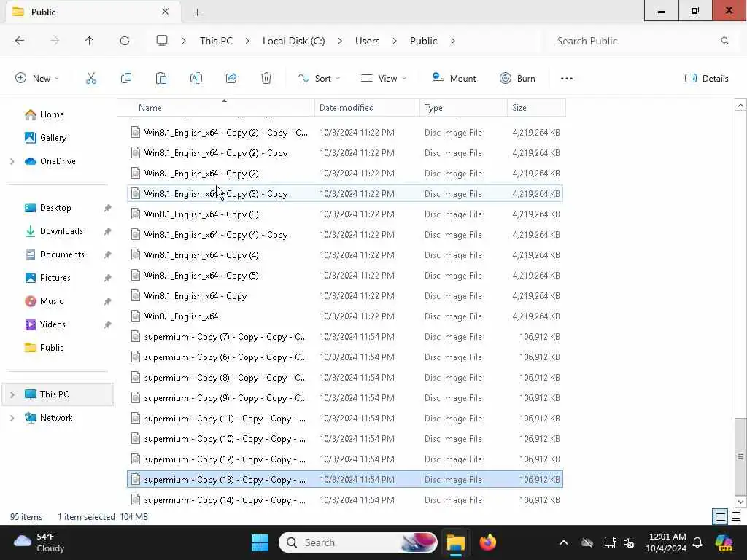Sort by Date modified column header
Viewport: 747px width, 560px height.
pyautogui.click(x=368, y=108)
